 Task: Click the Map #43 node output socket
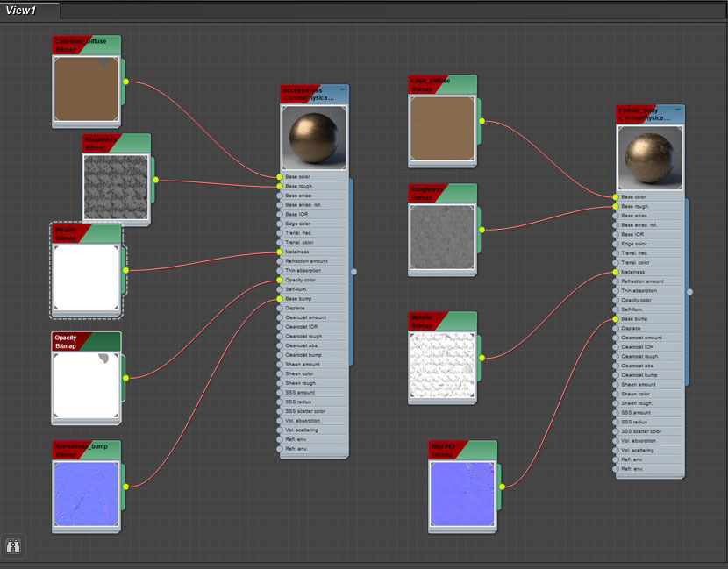(x=502, y=487)
